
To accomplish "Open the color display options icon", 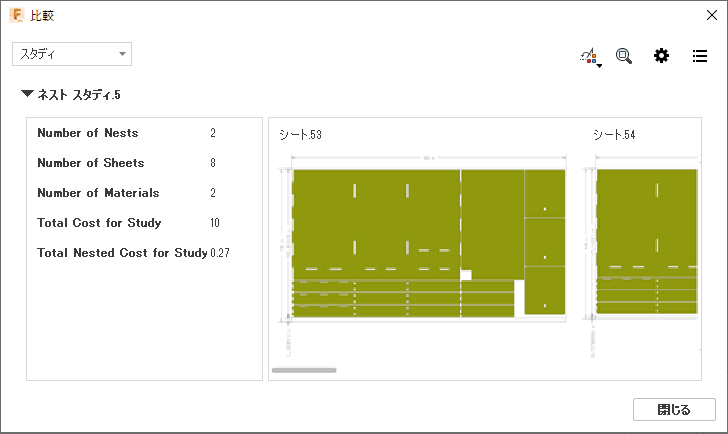I will pos(588,56).
